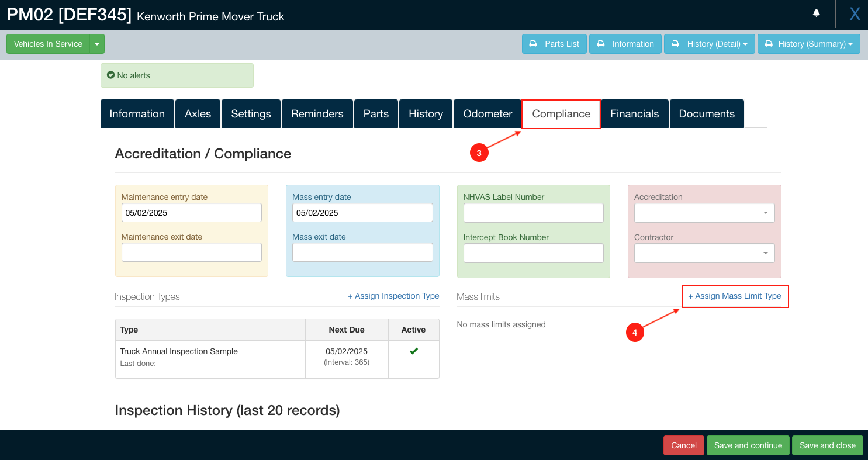Click the Maintenance exit date field
Viewport: 868px width, 460px height.
tap(192, 253)
